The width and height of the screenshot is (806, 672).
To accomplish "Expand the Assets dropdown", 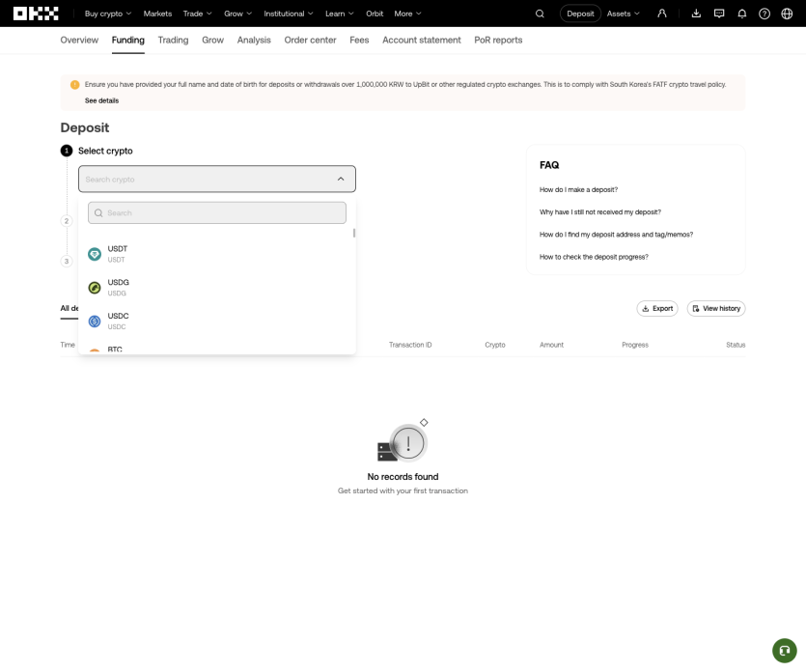I will point(623,14).
